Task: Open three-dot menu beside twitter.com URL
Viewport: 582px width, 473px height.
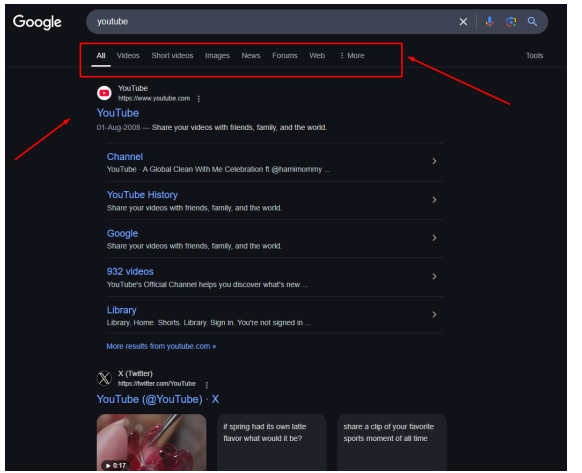Action: click(x=206, y=385)
